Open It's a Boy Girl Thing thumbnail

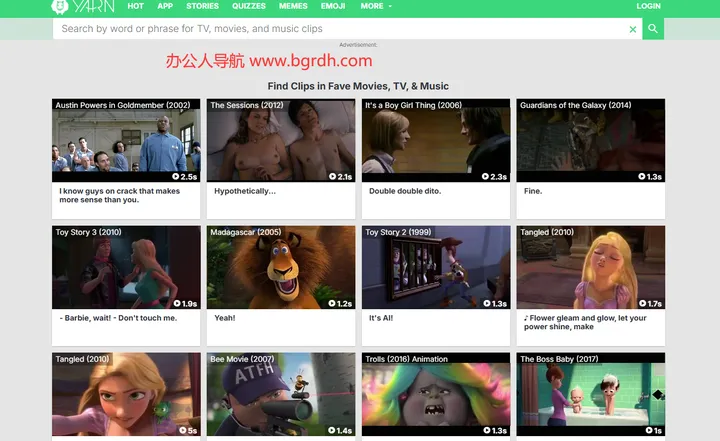[x=436, y=140]
